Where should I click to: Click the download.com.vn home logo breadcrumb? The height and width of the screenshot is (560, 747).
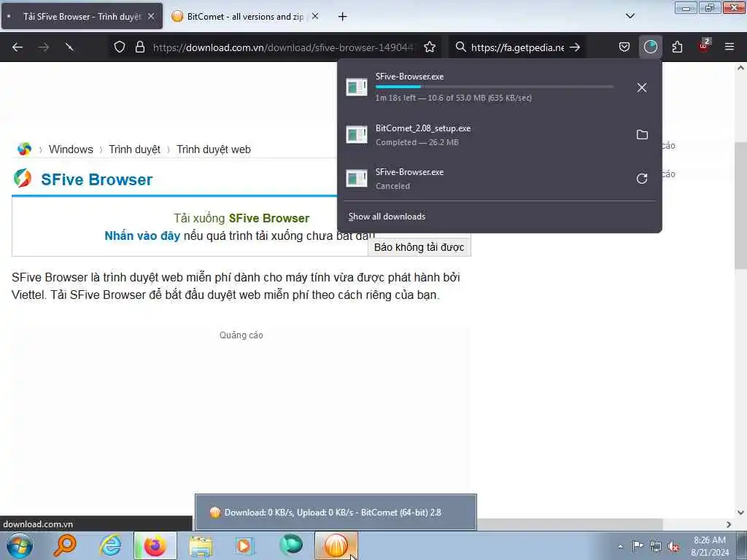click(x=24, y=149)
